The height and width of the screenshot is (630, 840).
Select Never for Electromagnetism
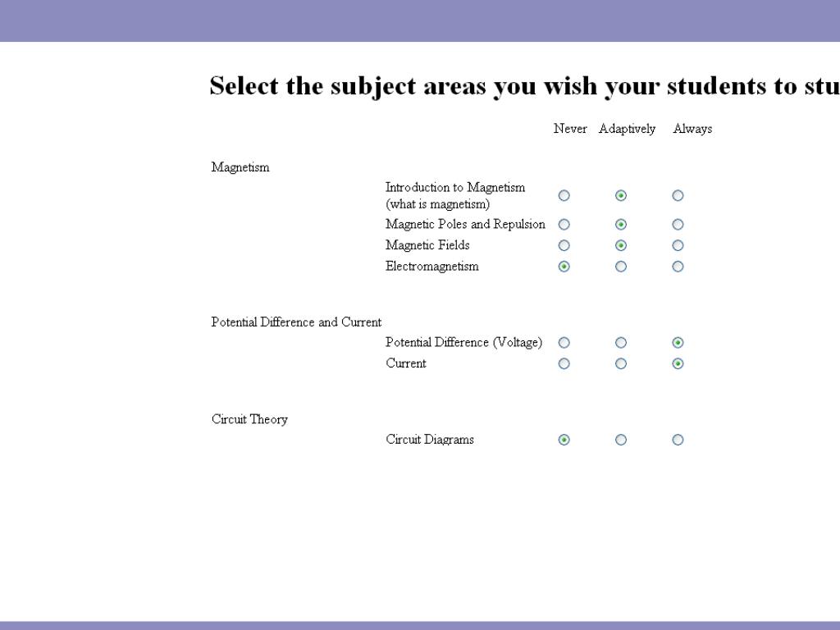(564, 266)
